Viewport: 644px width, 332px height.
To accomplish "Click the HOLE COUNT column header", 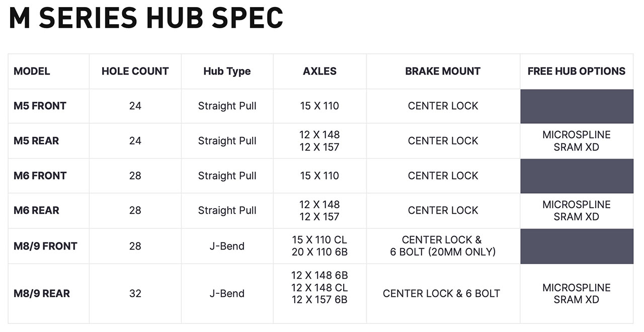I will [x=135, y=71].
